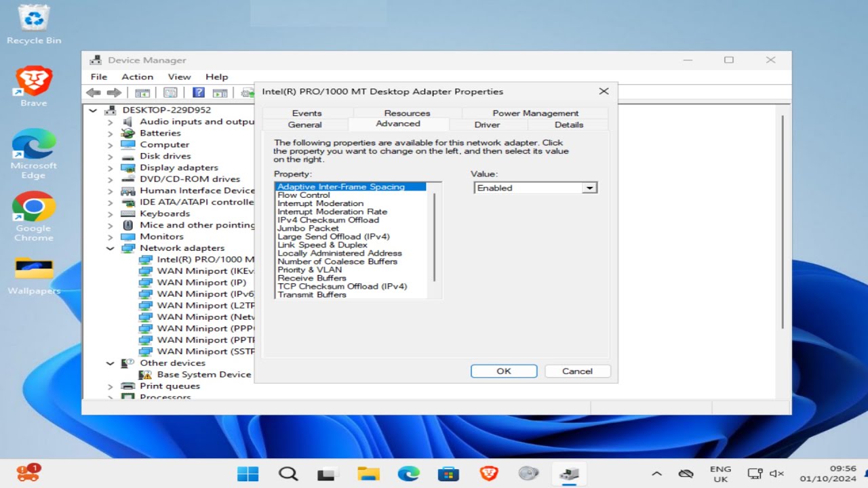The image size is (868, 488).
Task: Switch to the Driver tab
Action: [x=487, y=125]
